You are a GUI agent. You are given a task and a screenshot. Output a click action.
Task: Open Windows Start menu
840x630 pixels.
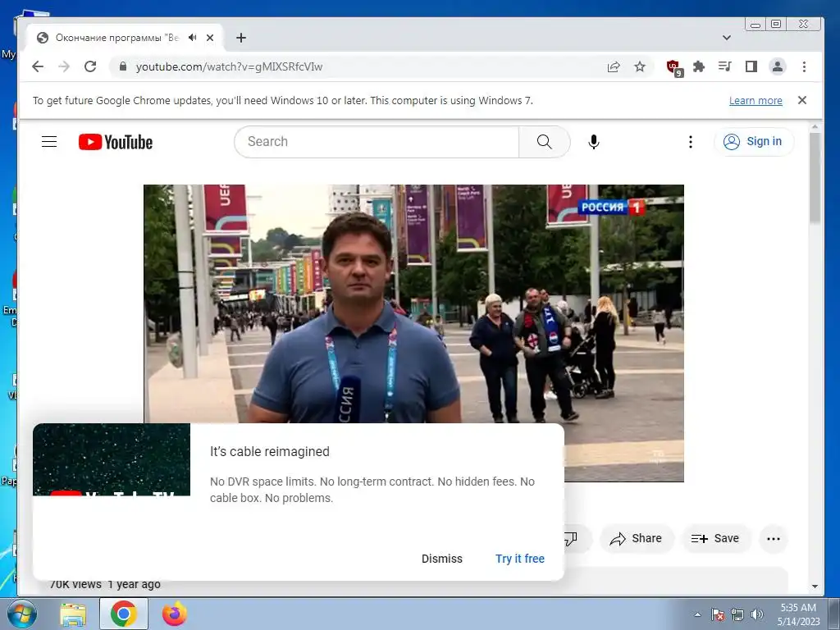[x=22, y=614]
